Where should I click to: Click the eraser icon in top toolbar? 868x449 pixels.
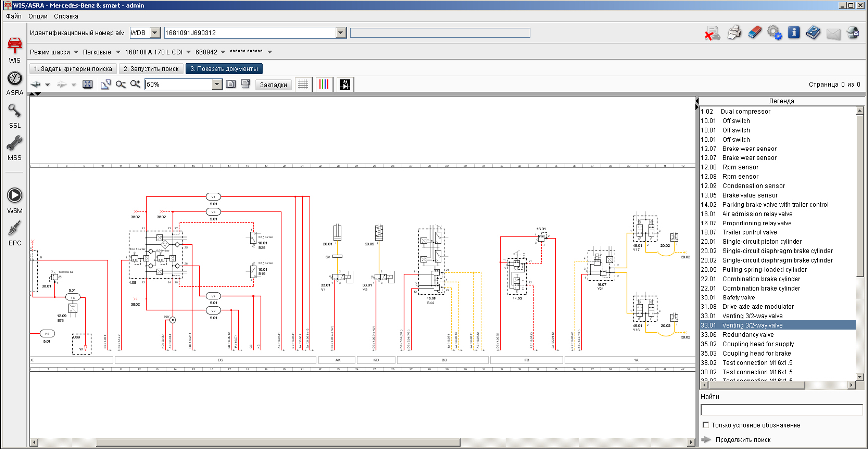tap(754, 33)
